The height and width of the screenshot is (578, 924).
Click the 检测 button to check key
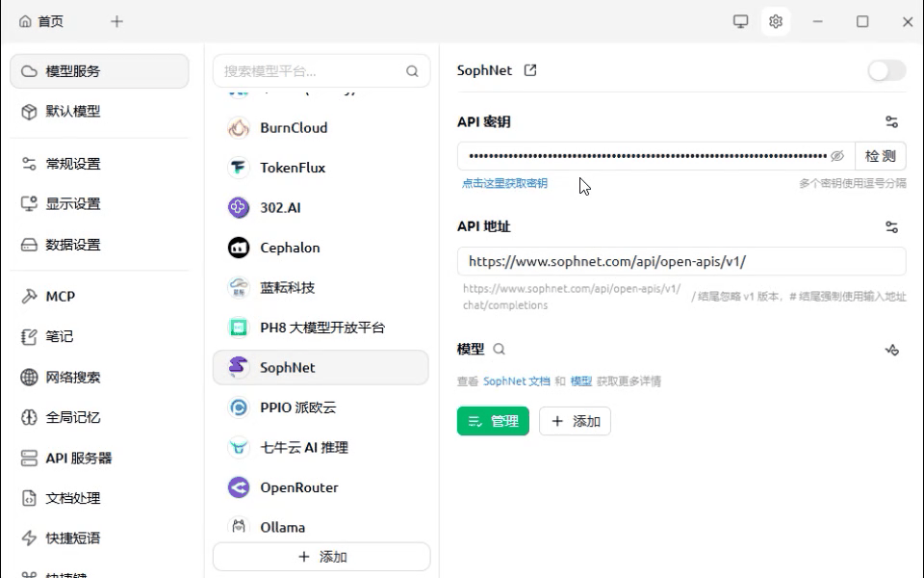(880, 156)
